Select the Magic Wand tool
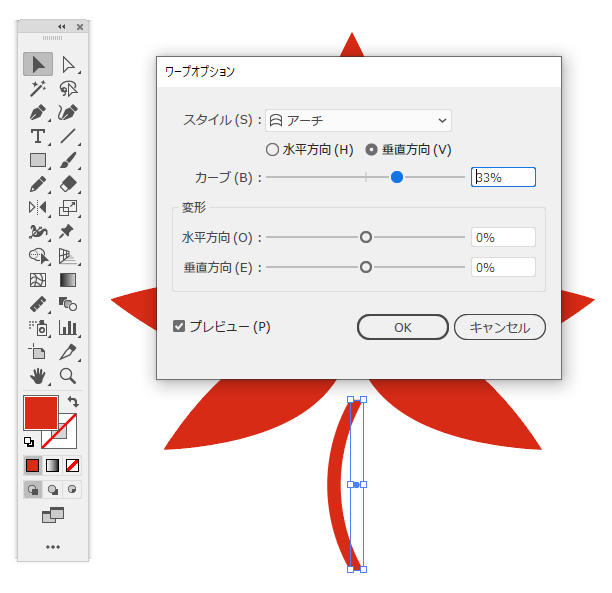 (38, 89)
